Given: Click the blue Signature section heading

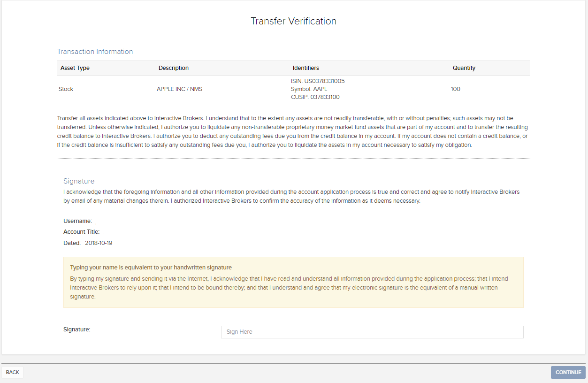Looking at the screenshot, I should [x=79, y=181].
